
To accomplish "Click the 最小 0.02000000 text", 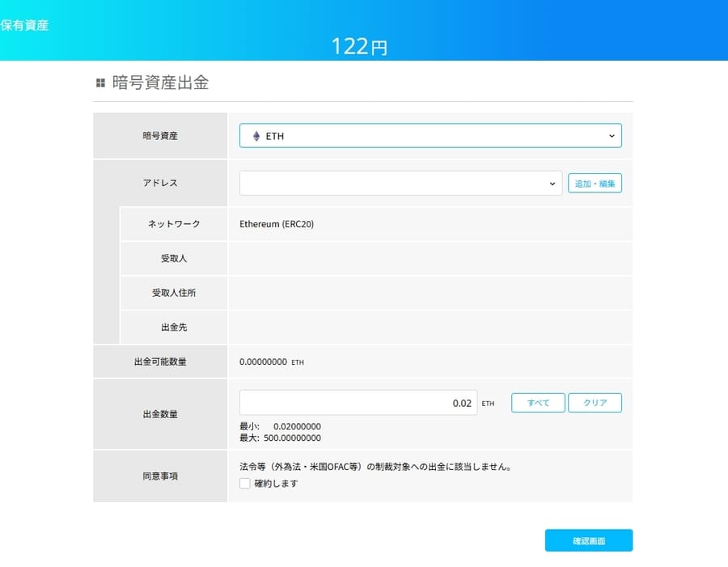I will coord(280,426).
